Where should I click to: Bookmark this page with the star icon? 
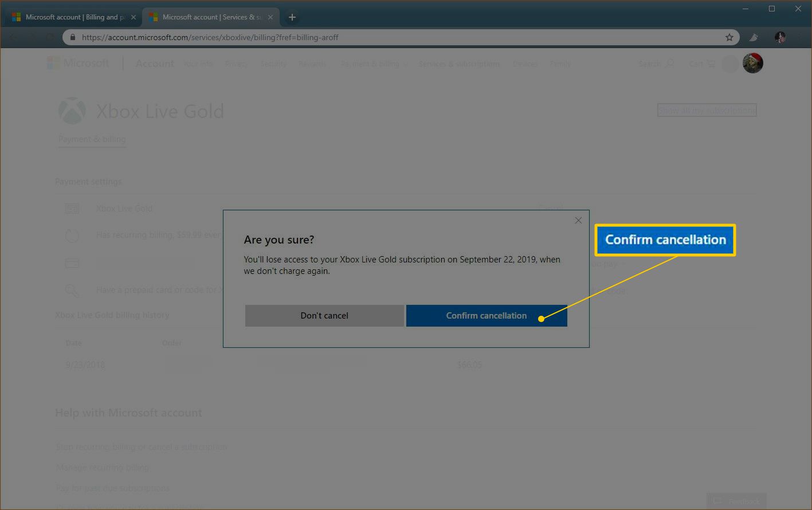(729, 37)
